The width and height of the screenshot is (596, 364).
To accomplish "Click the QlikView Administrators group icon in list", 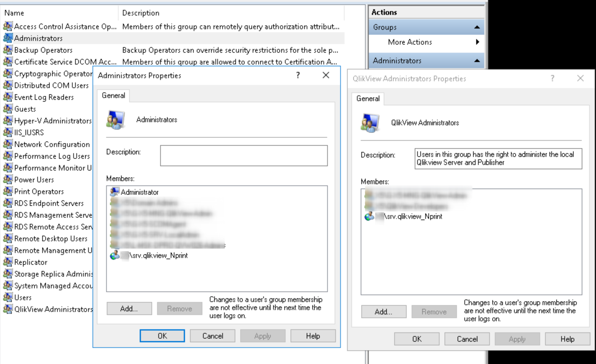I will (x=8, y=309).
